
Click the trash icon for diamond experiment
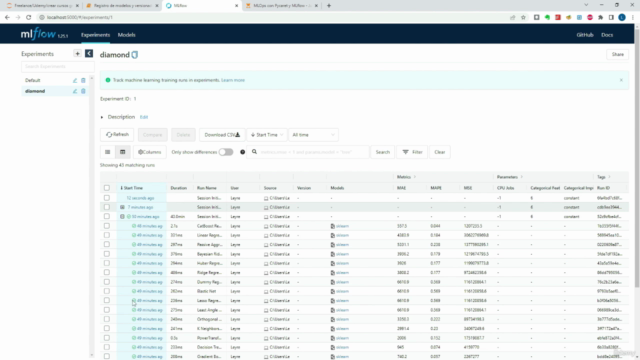[83, 91]
